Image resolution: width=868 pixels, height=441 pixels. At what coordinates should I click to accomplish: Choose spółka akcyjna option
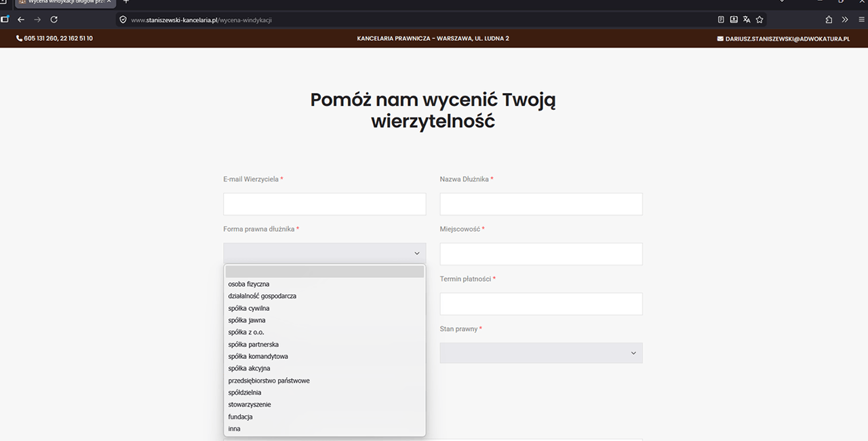pos(325,368)
